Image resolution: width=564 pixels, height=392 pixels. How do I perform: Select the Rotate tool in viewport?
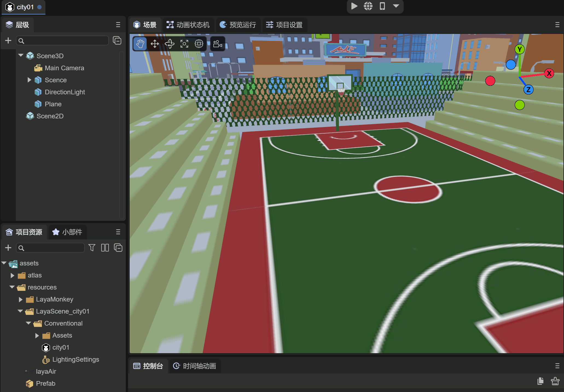tap(170, 44)
